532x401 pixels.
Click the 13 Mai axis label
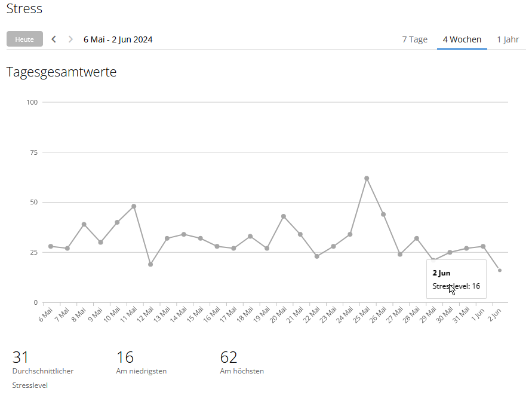(161, 315)
